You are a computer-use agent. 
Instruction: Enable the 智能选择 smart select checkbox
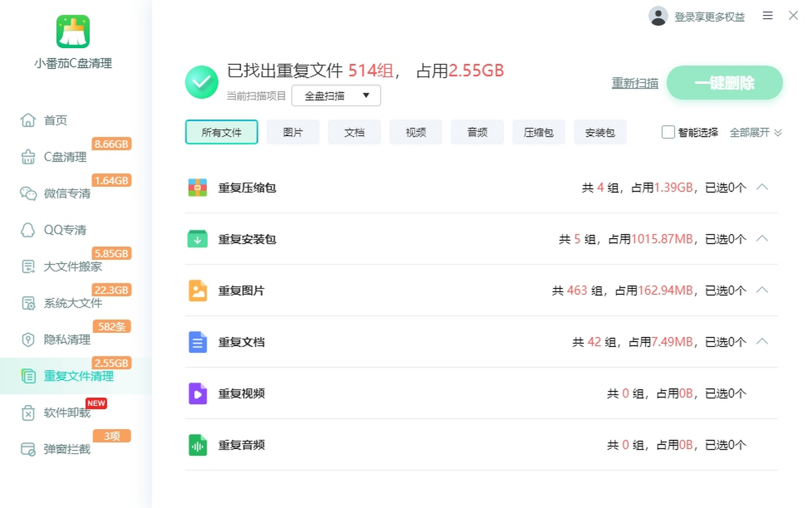[x=669, y=133]
